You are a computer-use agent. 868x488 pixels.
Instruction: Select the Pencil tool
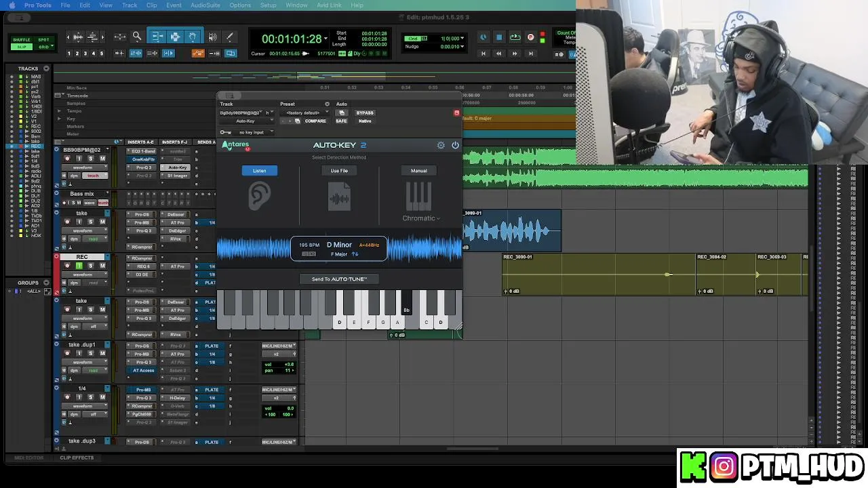229,37
